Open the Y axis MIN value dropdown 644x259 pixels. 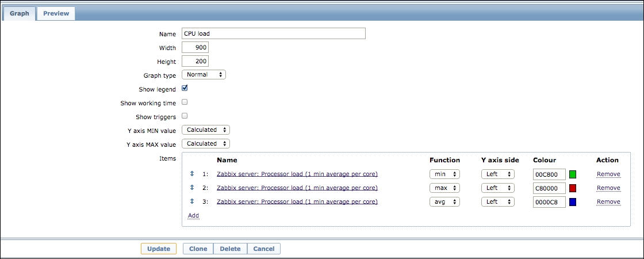(205, 130)
